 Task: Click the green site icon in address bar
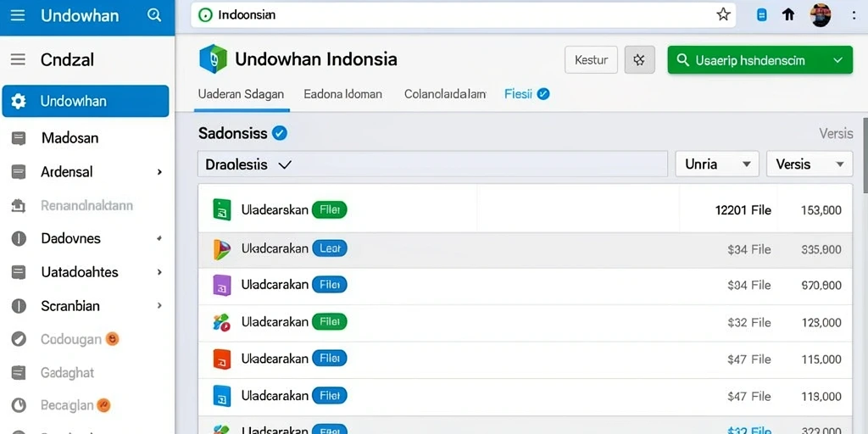coord(205,15)
